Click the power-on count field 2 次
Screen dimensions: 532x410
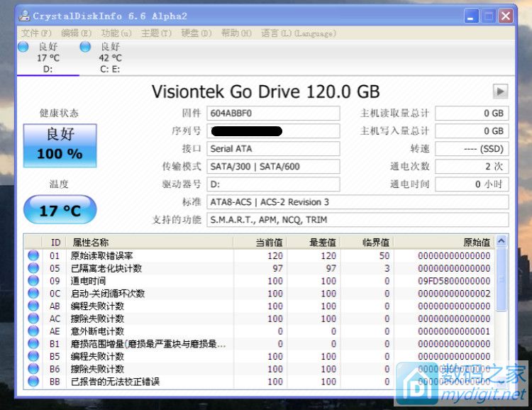(472, 166)
